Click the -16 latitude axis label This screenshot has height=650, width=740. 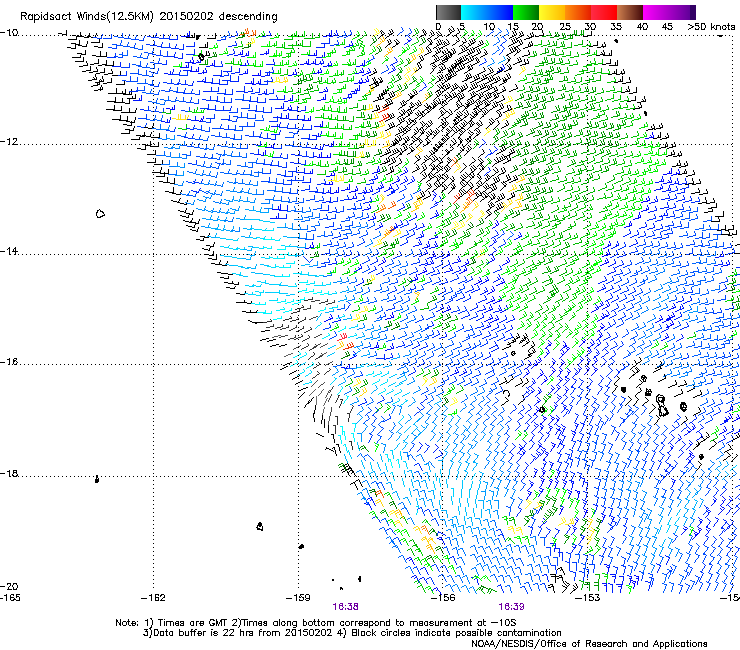click(x=9, y=362)
